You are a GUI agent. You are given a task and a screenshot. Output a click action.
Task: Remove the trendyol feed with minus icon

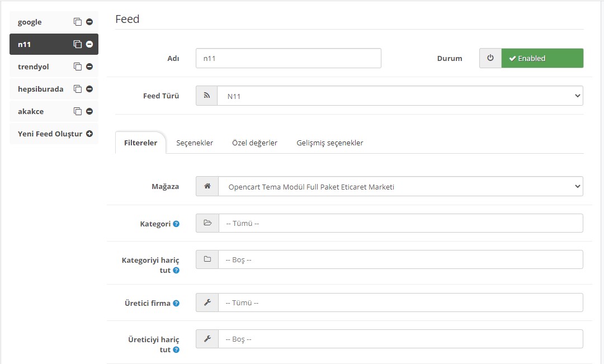(89, 67)
